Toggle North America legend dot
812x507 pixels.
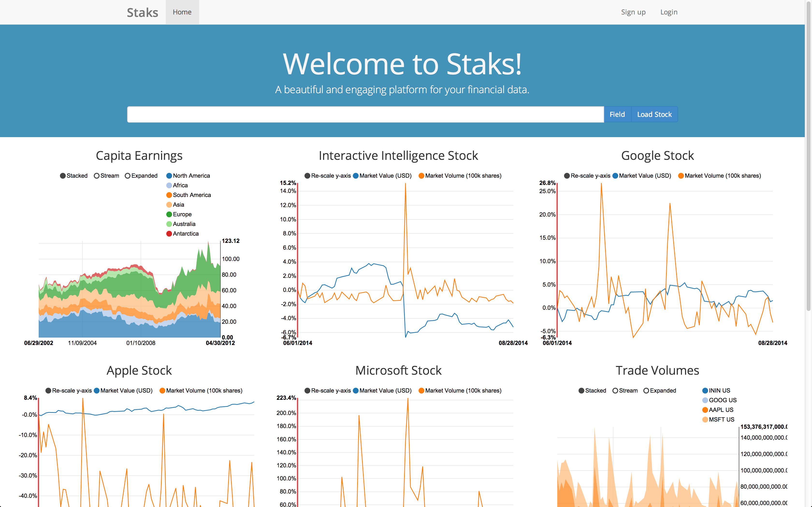click(169, 176)
